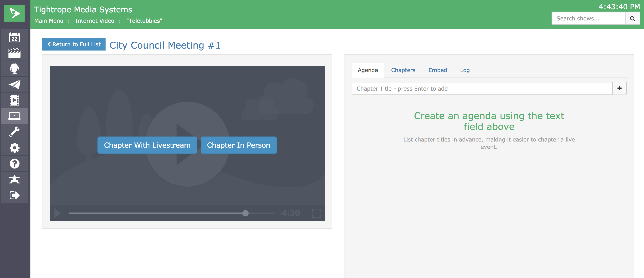Click the logout icon in sidebar

(x=14, y=195)
